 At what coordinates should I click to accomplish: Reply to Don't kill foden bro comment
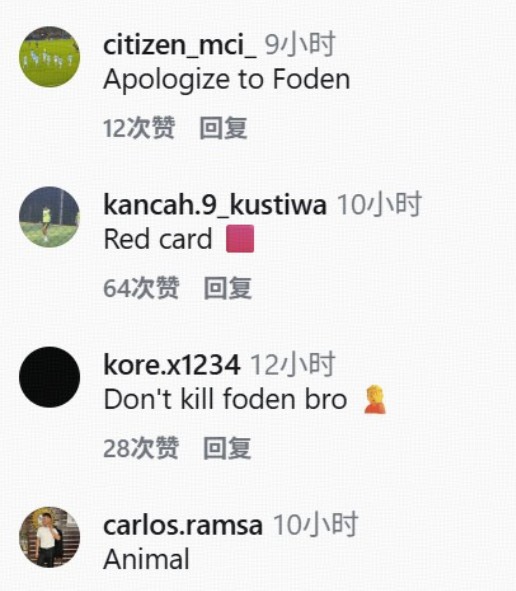(227, 448)
